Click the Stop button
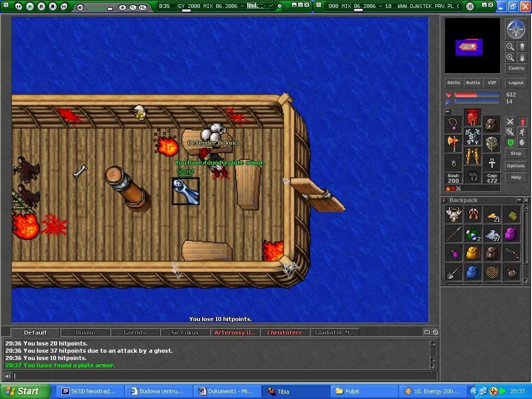 (516, 153)
